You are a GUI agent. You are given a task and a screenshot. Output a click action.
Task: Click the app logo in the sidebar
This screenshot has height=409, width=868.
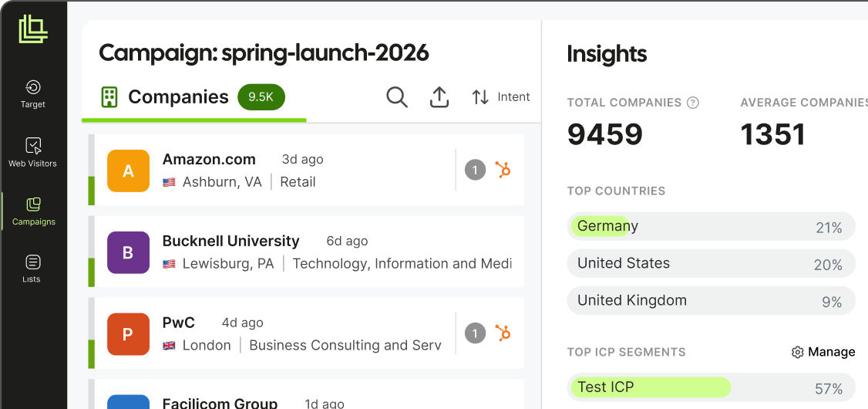tap(33, 29)
